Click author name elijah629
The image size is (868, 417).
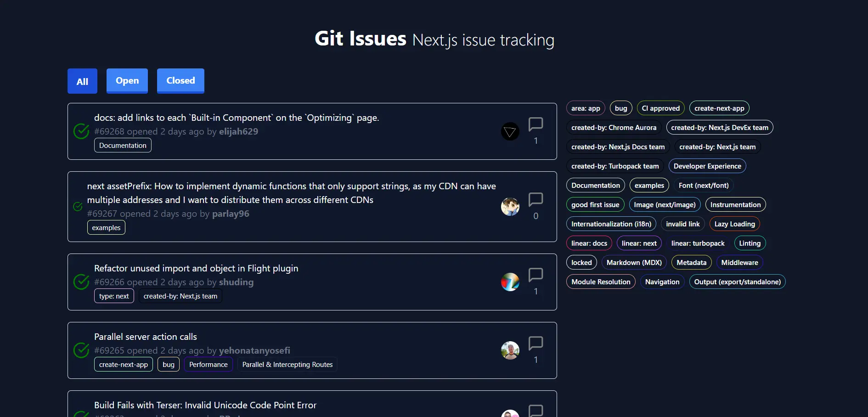[238, 131]
